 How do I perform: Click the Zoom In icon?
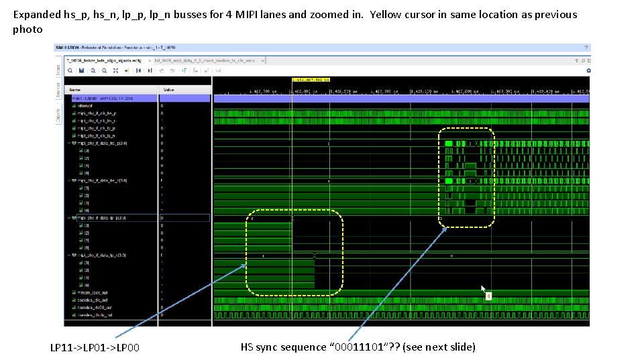pyautogui.click(x=93, y=70)
